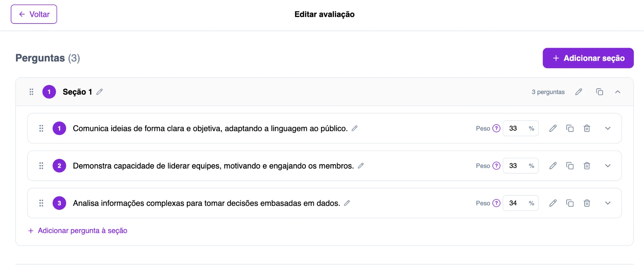Open editor pencil in Analisa informações row actions
Screen dimensions: 644x273
(x=553, y=203)
